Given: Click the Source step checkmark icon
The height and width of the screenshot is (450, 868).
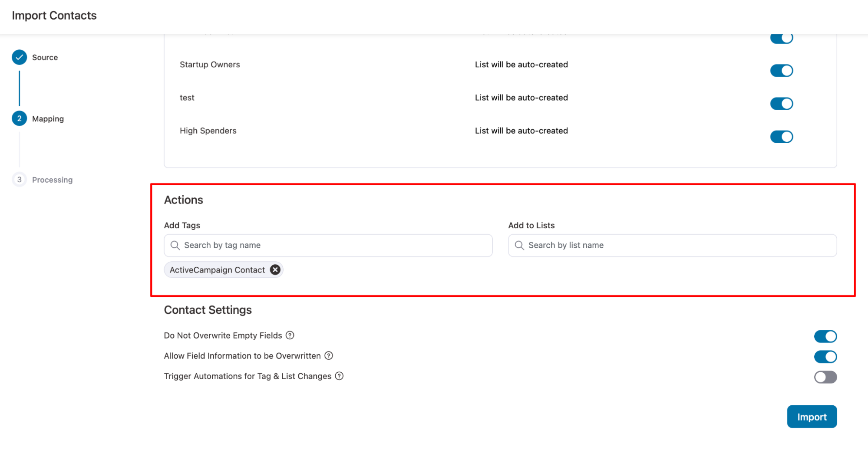Looking at the screenshot, I should click(x=19, y=57).
